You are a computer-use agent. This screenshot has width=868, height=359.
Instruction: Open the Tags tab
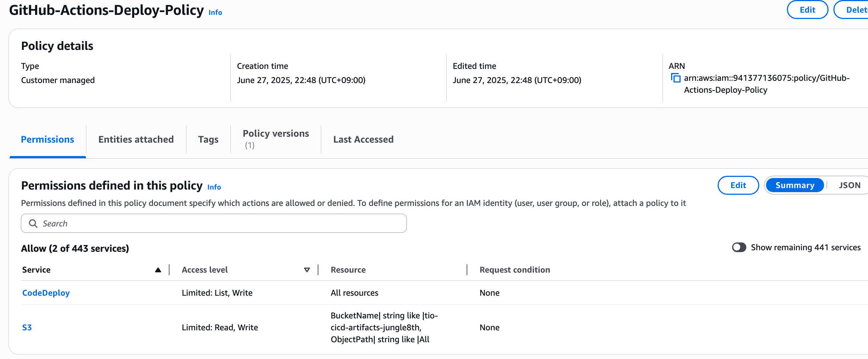[208, 140]
